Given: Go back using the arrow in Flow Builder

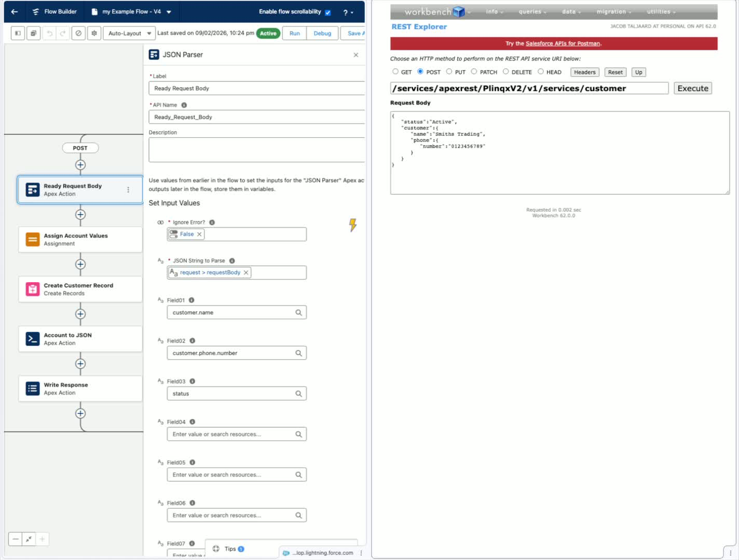Looking at the screenshot, I should pyautogui.click(x=15, y=11).
